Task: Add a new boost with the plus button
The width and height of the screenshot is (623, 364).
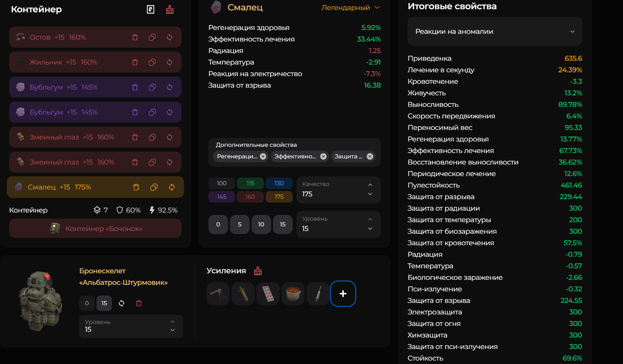Action: point(343,294)
